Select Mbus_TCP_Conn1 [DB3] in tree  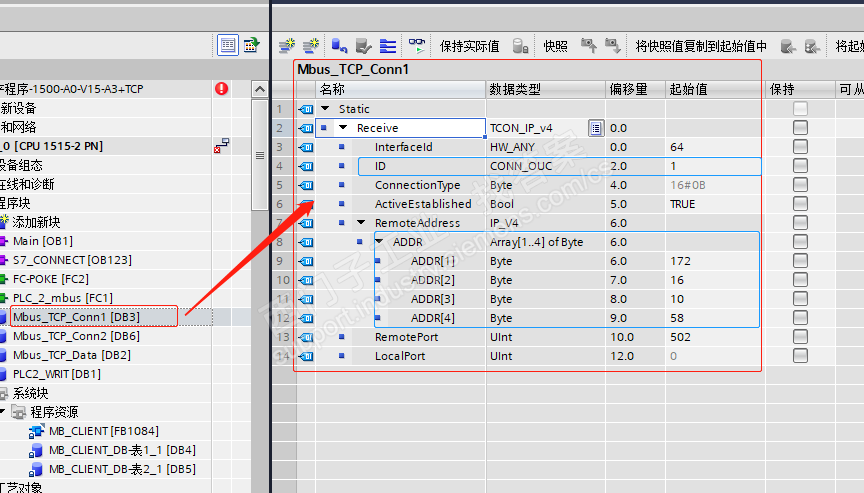77,317
